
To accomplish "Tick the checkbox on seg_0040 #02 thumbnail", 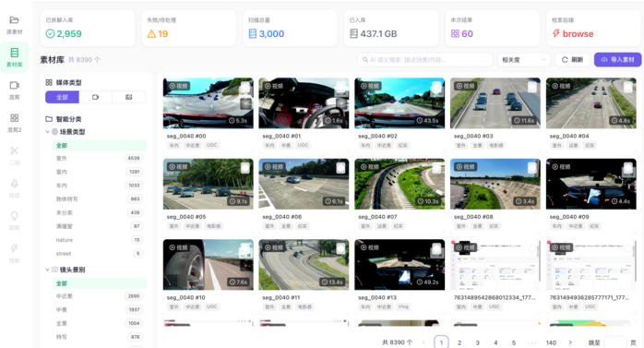I will pos(436,87).
